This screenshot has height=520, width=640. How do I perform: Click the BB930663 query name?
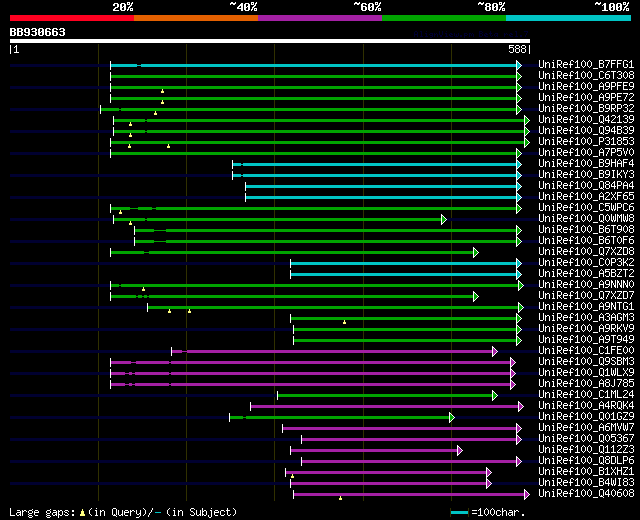[x=38, y=32]
